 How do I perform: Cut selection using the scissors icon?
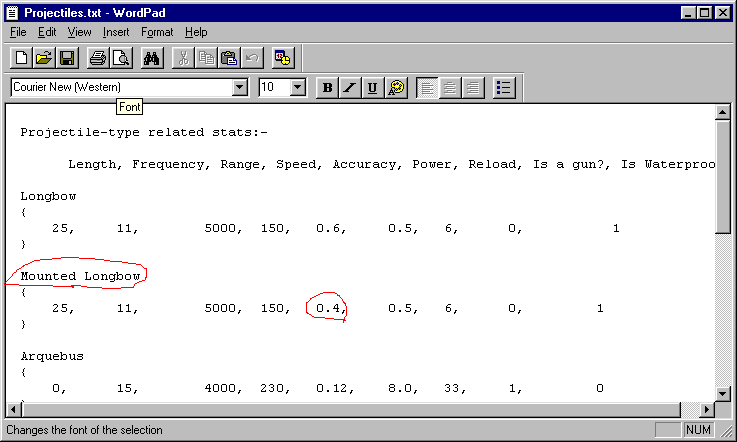pos(183,58)
